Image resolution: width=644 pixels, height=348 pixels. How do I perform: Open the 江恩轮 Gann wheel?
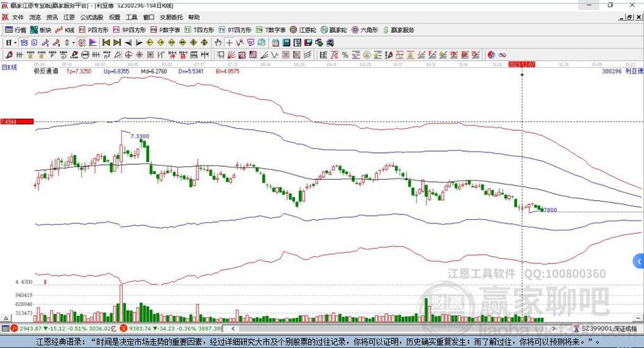click(303, 30)
